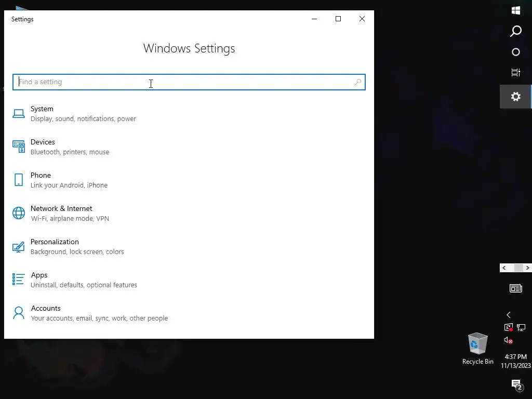
Task: Open the Windows Start button
Action: point(516,10)
